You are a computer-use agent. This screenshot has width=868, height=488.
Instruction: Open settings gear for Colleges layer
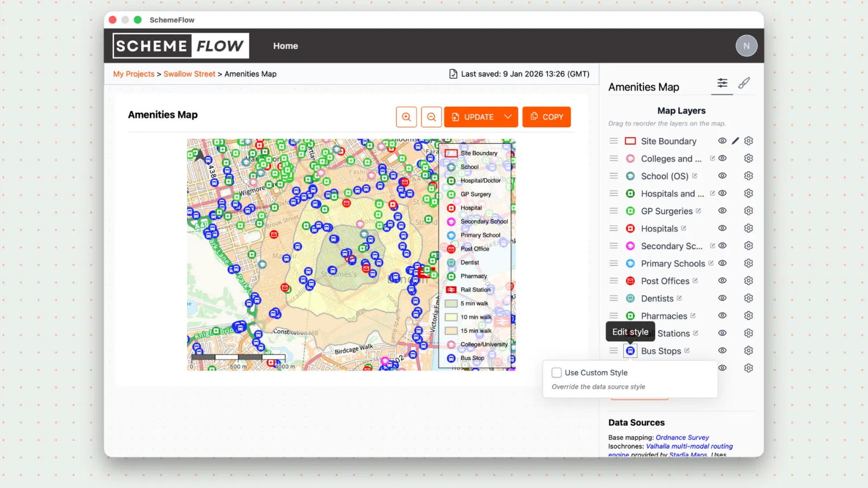click(x=749, y=158)
